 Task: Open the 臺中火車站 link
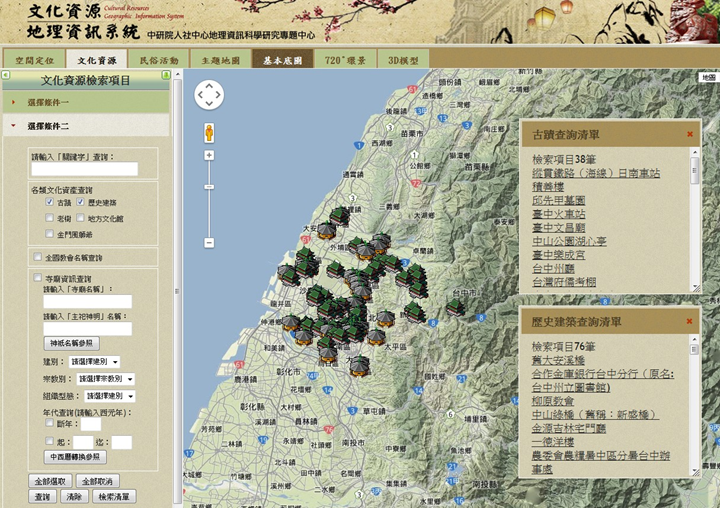pyautogui.click(x=559, y=214)
